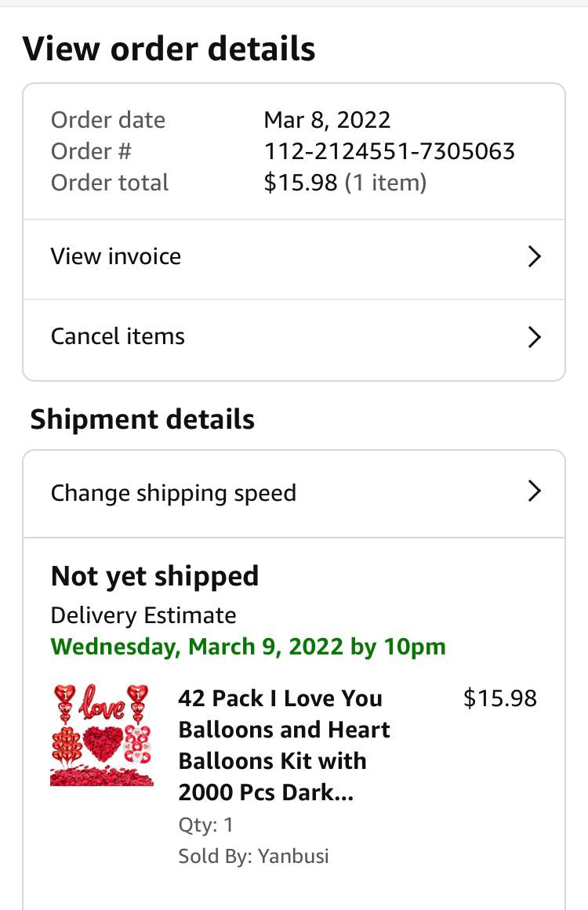Tap the Change shipping speed chevron
The image size is (588, 910).
(x=535, y=491)
